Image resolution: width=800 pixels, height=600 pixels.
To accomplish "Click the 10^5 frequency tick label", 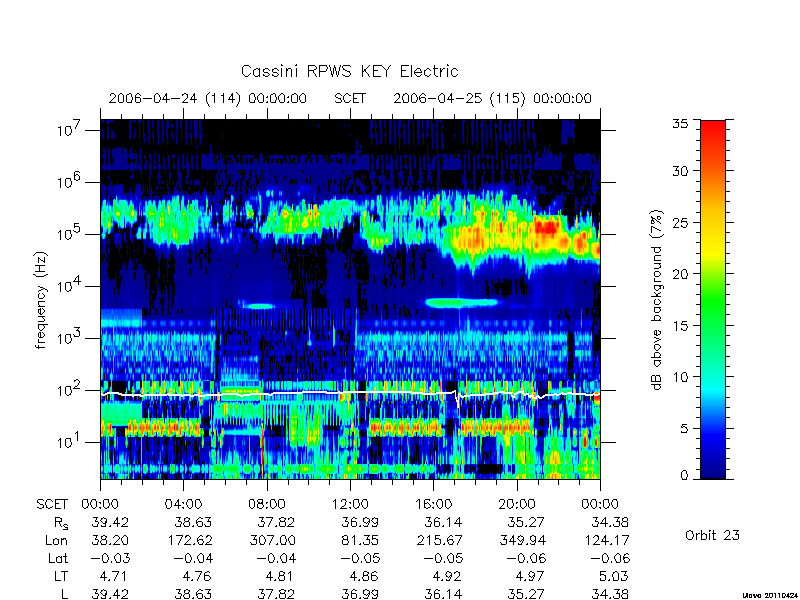I will coord(68,234).
